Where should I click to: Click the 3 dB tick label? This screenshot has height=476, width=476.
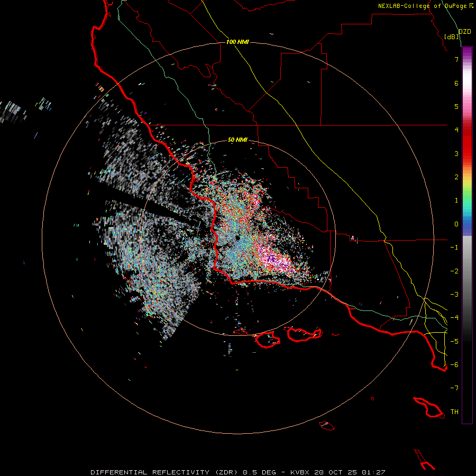(456, 153)
